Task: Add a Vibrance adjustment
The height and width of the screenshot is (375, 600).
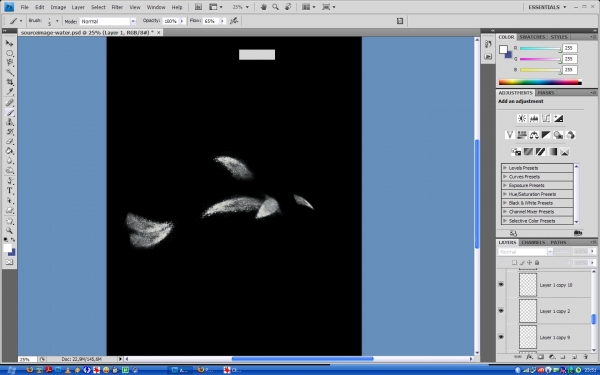Action: click(x=509, y=135)
